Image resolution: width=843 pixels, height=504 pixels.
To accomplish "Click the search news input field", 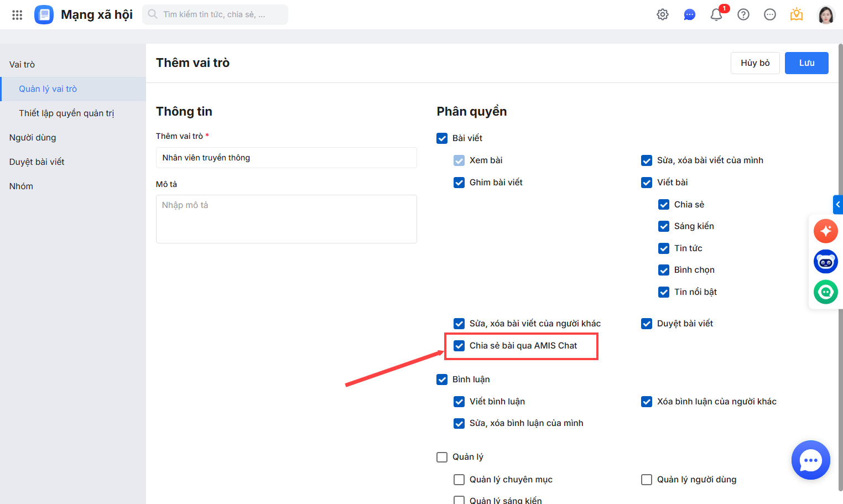I will [221, 15].
